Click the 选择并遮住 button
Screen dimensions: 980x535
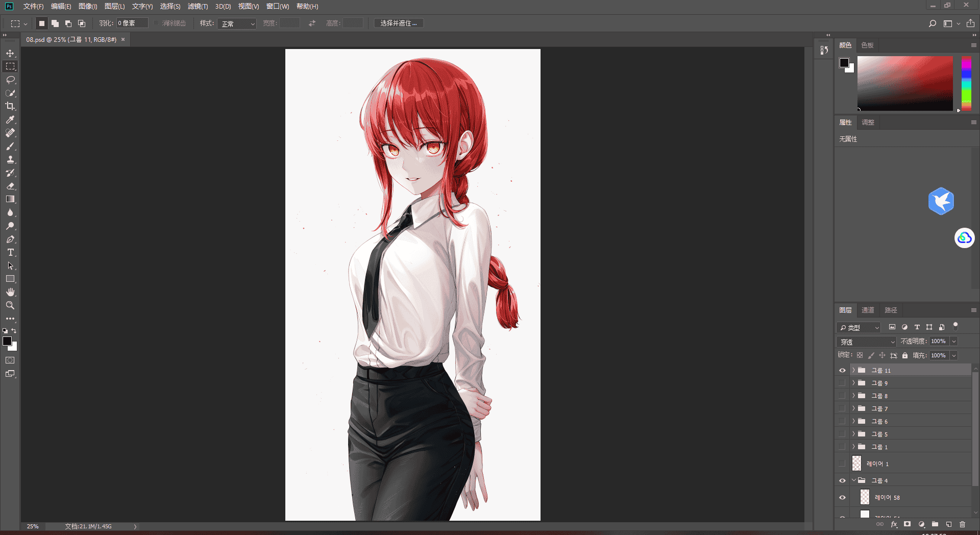[399, 23]
